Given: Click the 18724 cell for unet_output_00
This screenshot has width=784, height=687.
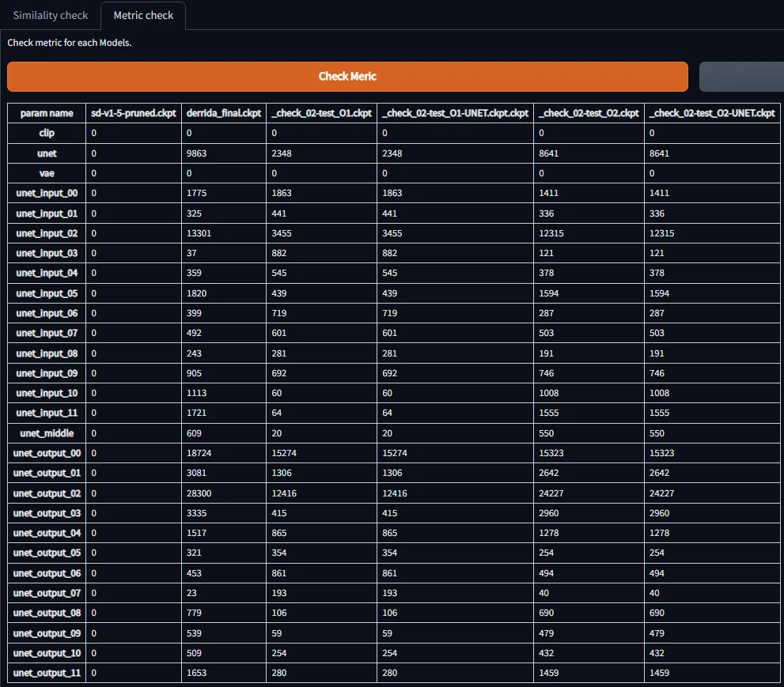Looking at the screenshot, I should [224, 453].
